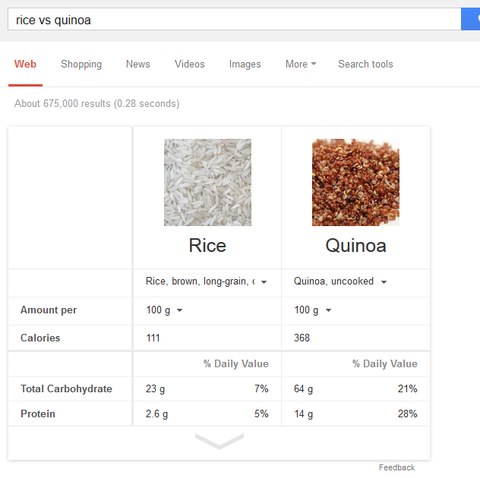Open the Quinoa, uncooked dropdown
Image resolution: width=480 pixels, height=478 pixels.
tap(340, 282)
